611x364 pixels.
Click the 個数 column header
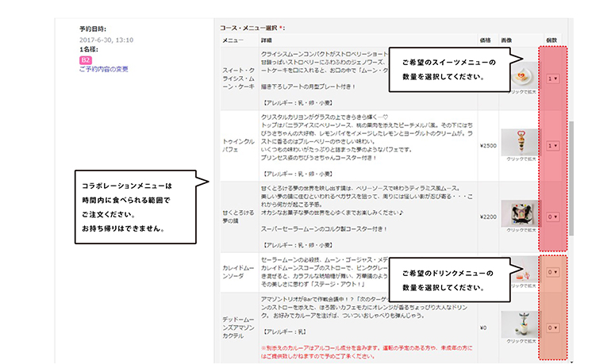pyautogui.click(x=551, y=40)
